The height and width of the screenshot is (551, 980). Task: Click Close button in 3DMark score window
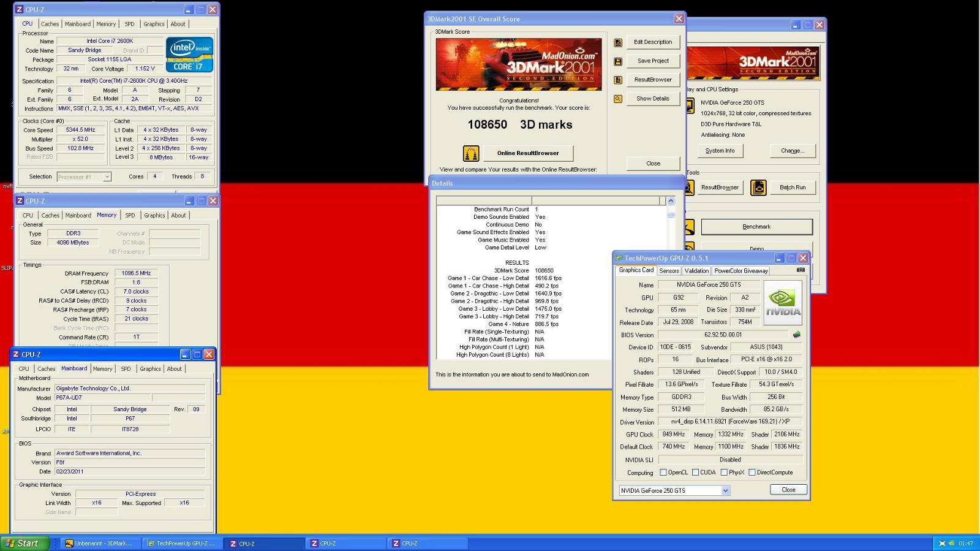click(653, 164)
